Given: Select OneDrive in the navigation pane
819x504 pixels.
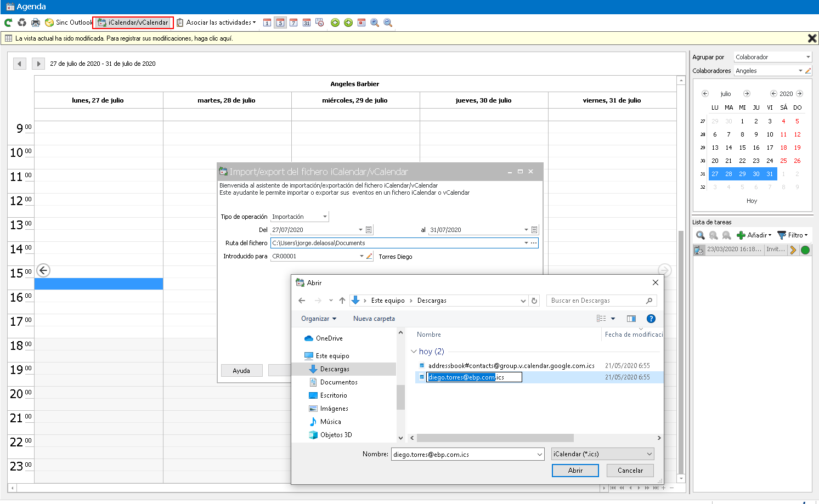Looking at the screenshot, I should pyautogui.click(x=329, y=338).
